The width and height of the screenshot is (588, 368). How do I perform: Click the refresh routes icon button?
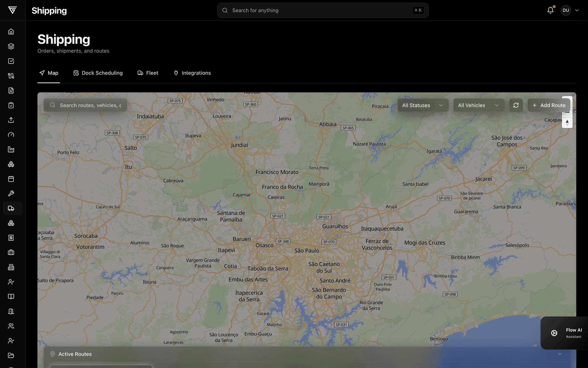(516, 105)
